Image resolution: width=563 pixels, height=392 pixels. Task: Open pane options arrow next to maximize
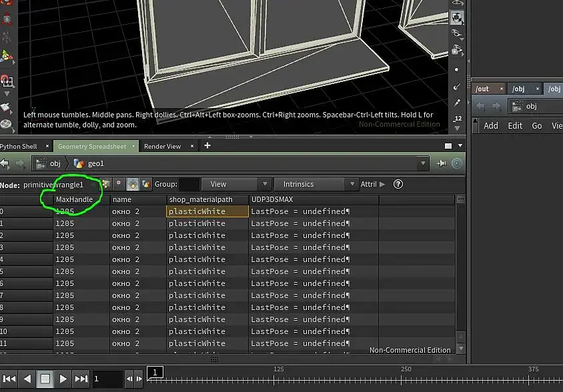[x=460, y=145]
